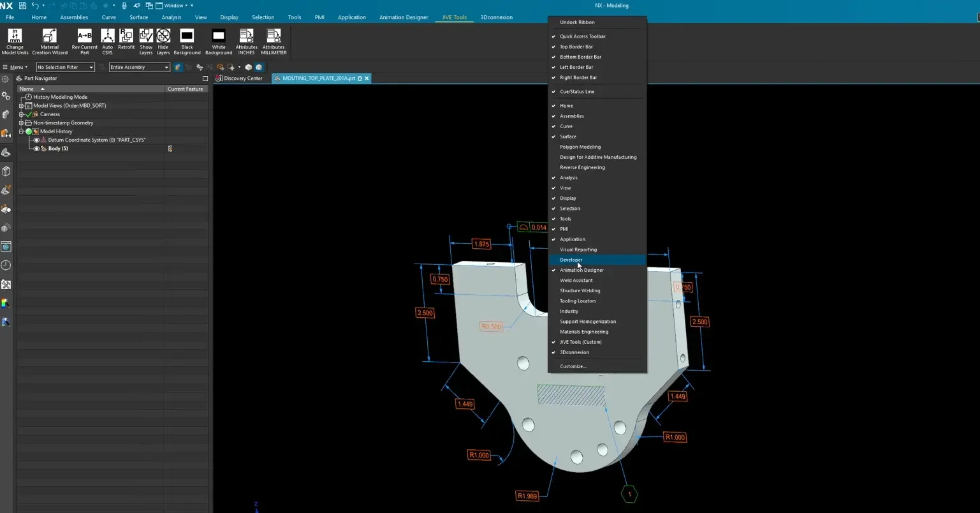980x513 pixels.
Task: Hide the Datum Coordinate System eye toggle
Action: (x=36, y=140)
